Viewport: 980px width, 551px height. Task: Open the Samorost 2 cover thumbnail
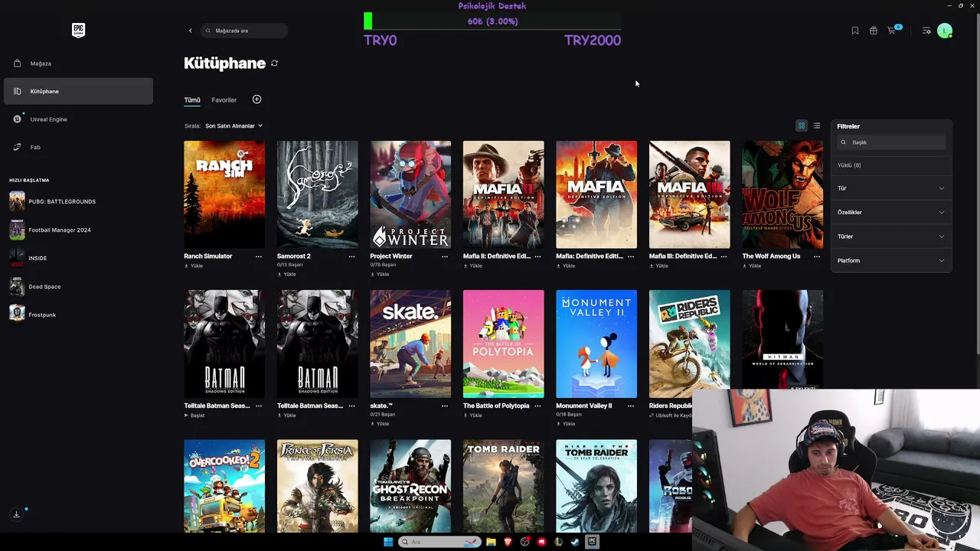317,194
